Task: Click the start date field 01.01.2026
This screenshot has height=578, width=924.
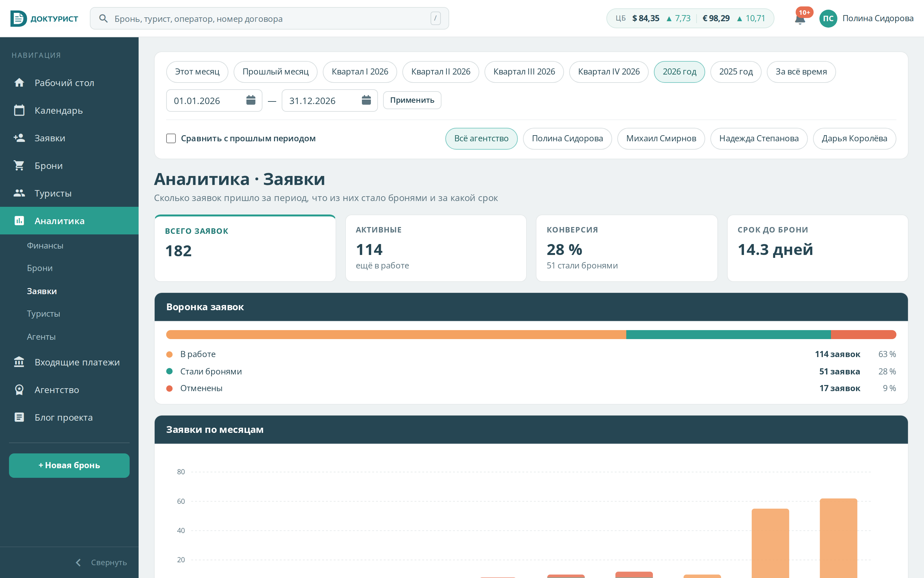Action: click(x=214, y=101)
